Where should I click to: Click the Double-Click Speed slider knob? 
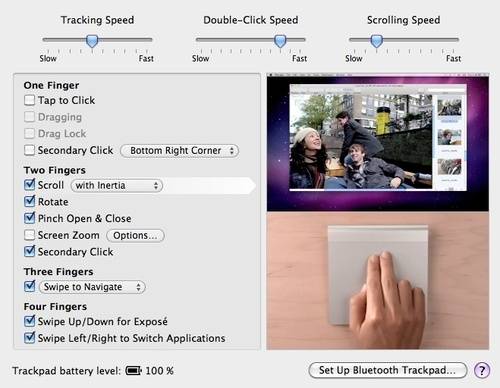(280, 41)
